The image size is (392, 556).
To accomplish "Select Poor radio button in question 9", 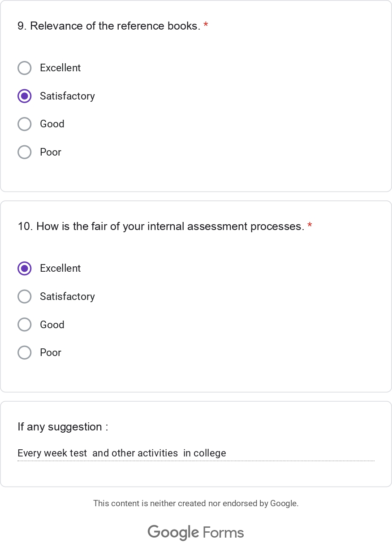I will pyautogui.click(x=24, y=152).
